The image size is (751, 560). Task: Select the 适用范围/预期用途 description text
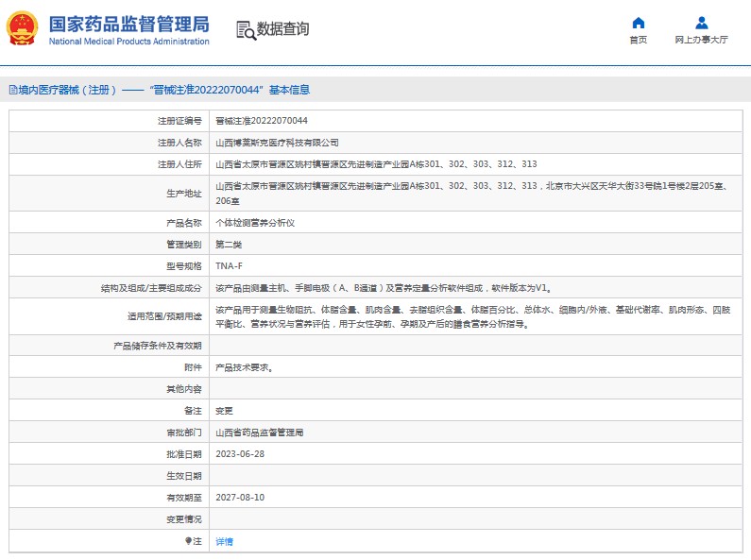(x=473, y=317)
